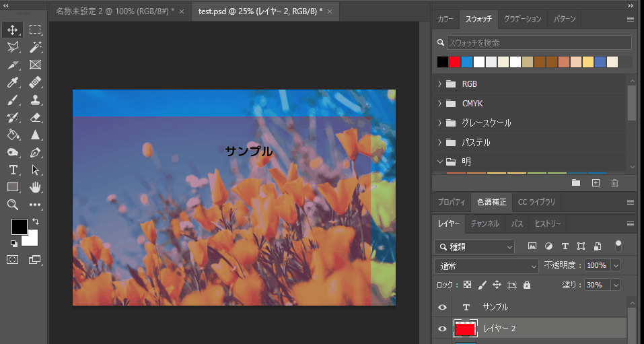Select the Slice knife tool
Viewport: 644px width, 344px height.
pyautogui.click(x=12, y=65)
